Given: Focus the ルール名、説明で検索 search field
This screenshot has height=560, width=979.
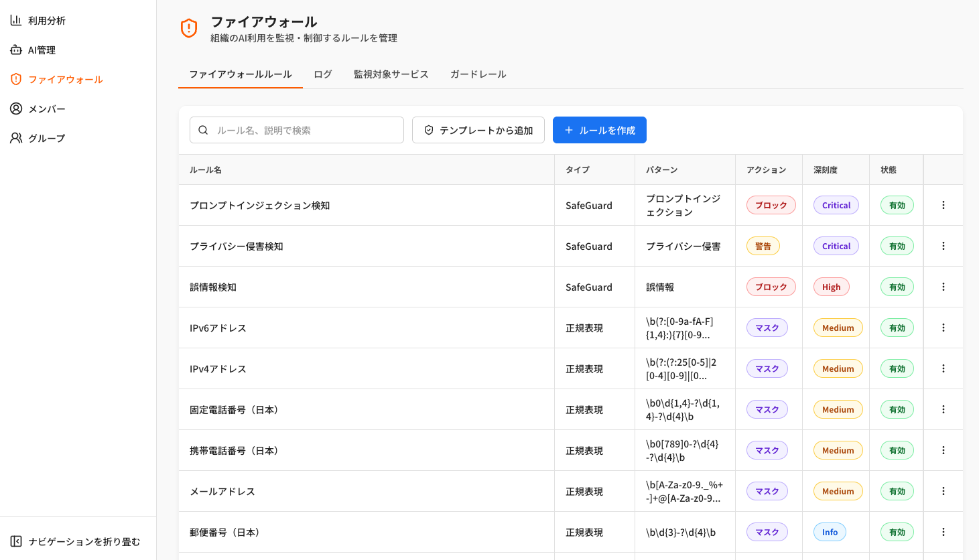Looking at the screenshot, I should click(x=297, y=131).
